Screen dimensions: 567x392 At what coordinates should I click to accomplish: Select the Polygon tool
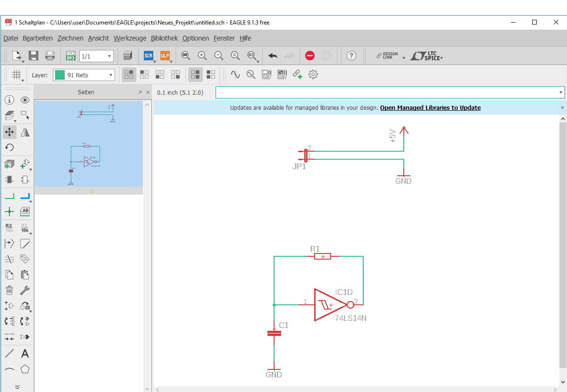25,369
